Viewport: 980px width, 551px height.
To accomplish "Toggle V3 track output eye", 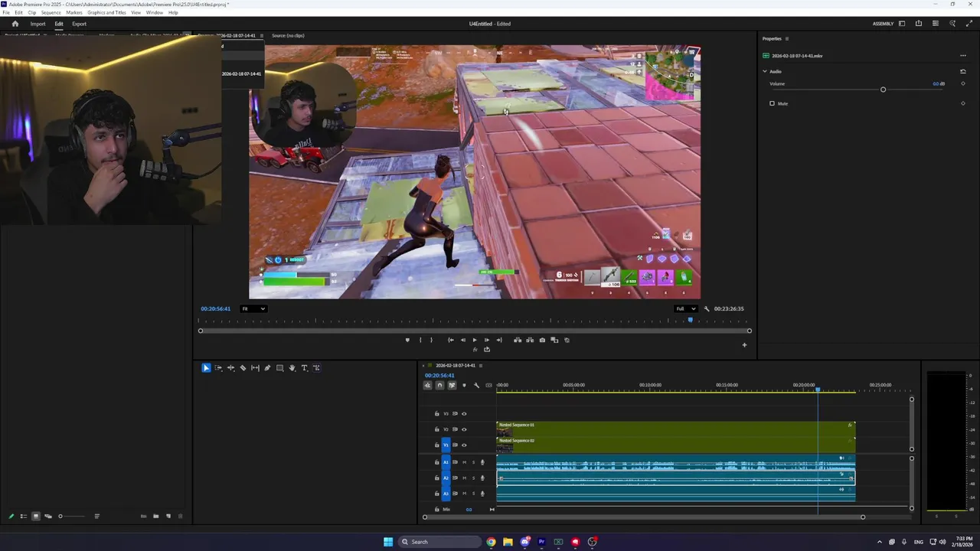I will point(463,414).
